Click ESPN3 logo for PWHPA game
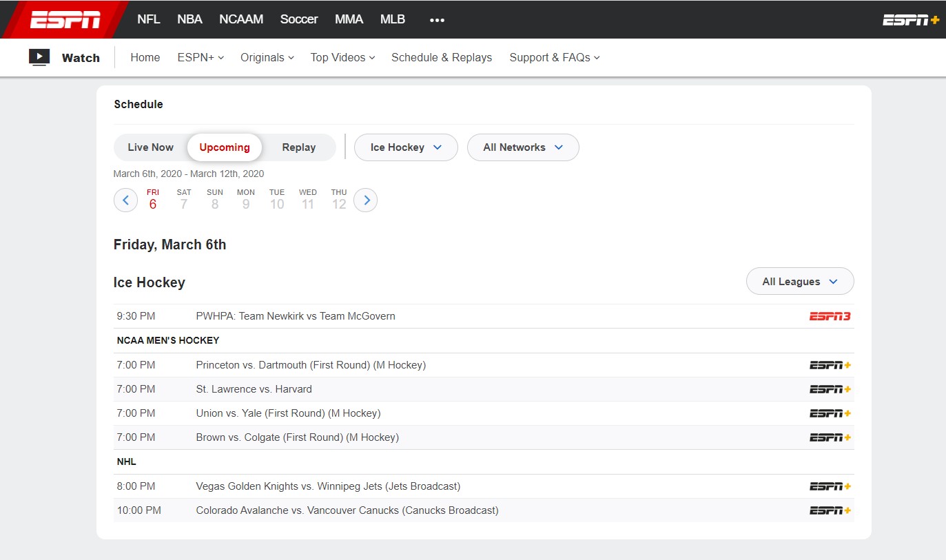The height and width of the screenshot is (560, 946). pyautogui.click(x=830, y=316)
